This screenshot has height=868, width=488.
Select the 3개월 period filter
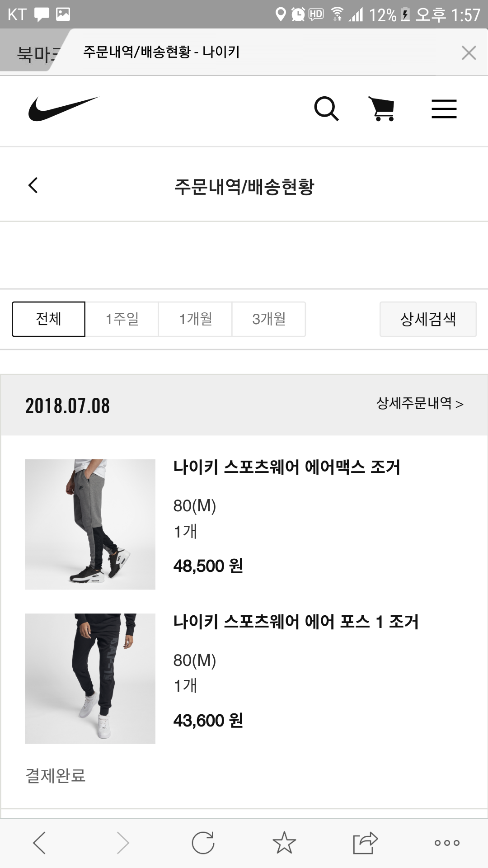pos(269,319)
